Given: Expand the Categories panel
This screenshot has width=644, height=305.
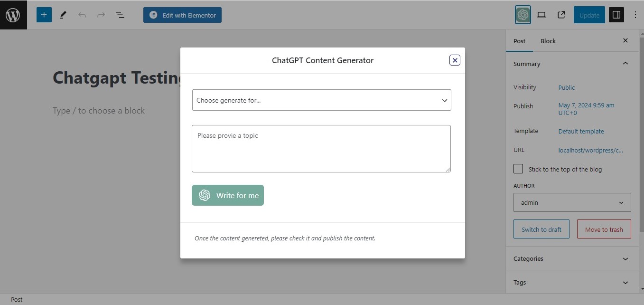Looking at the screenshot, I should coord(572,259).
